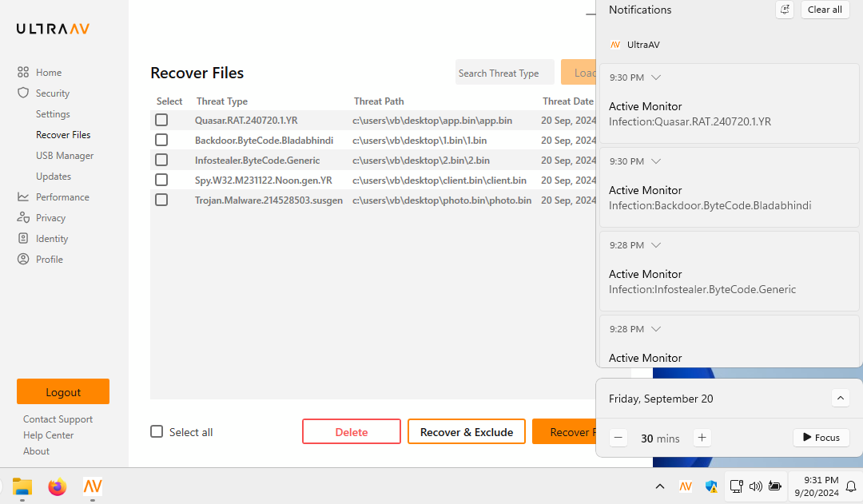The image size is (863, 504).
Task: Click the Logout button
Action: [x=63, y=391]
